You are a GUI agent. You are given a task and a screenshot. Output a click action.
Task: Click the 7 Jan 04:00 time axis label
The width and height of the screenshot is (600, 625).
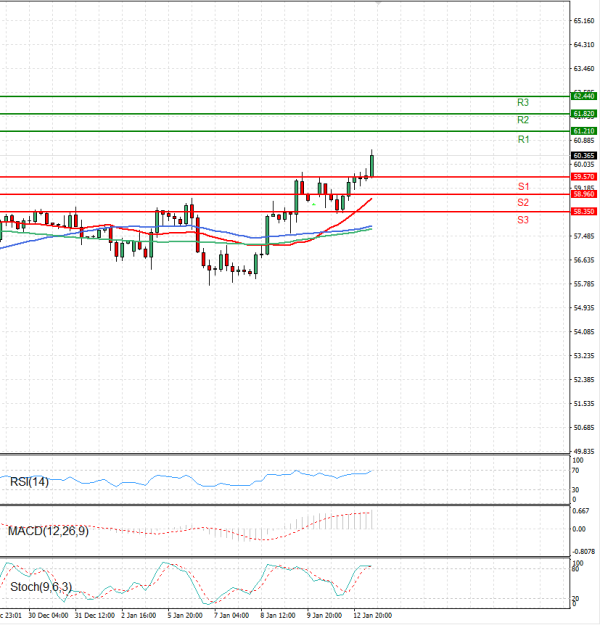pyautogui.click(x=232, y=615)
